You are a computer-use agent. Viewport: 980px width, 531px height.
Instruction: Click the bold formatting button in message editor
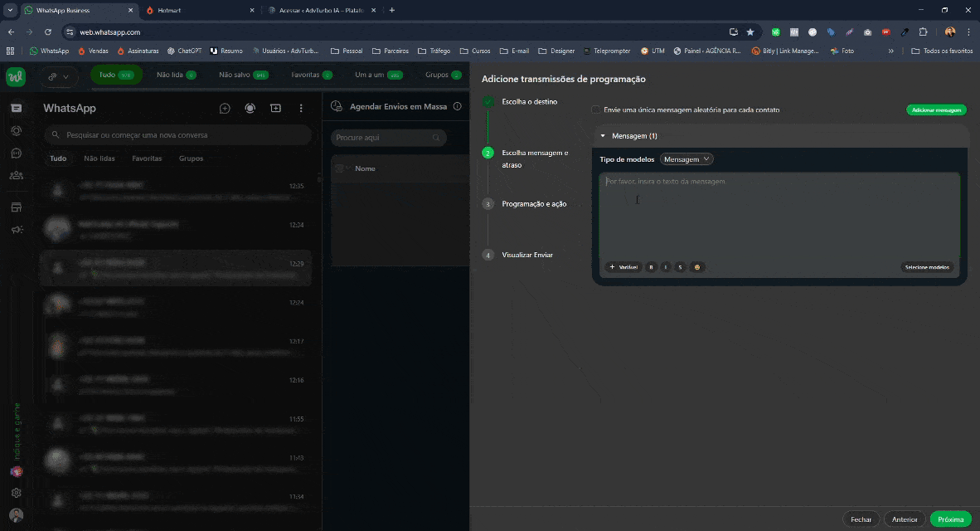pyautogui.click(x=652, y=267)
